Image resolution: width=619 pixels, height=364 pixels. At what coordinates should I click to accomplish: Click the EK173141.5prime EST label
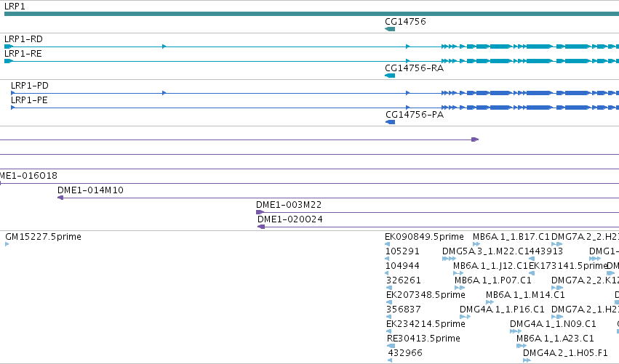point(567,266)
